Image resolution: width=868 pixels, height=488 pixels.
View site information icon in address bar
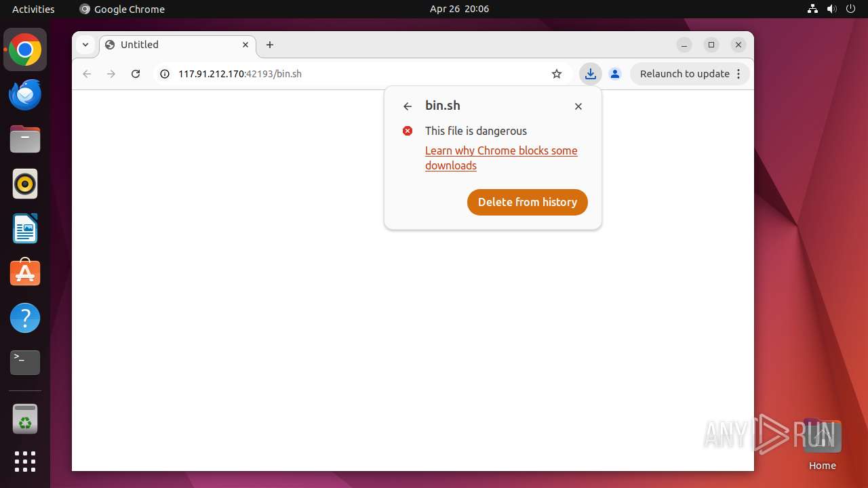click(164, 74)
